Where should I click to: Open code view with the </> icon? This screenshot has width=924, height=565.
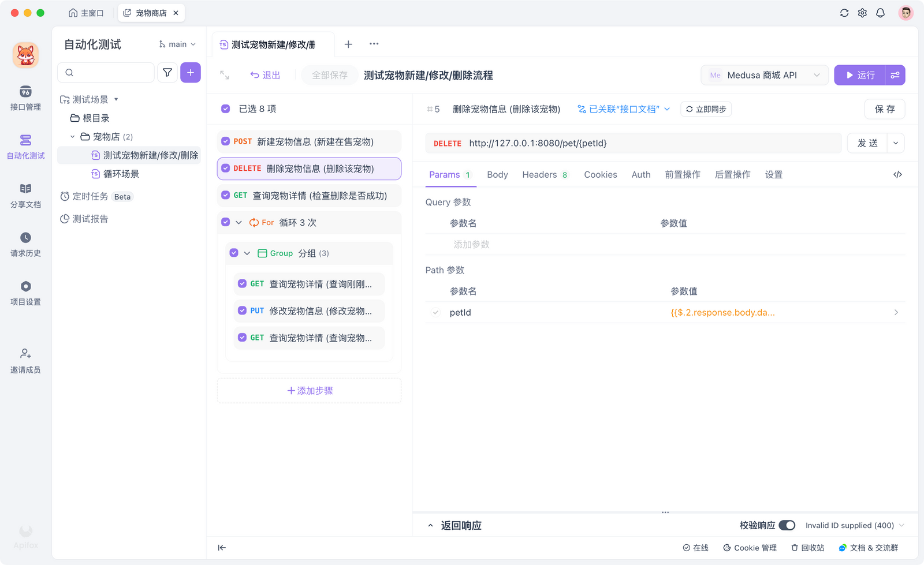coord(897,174)
